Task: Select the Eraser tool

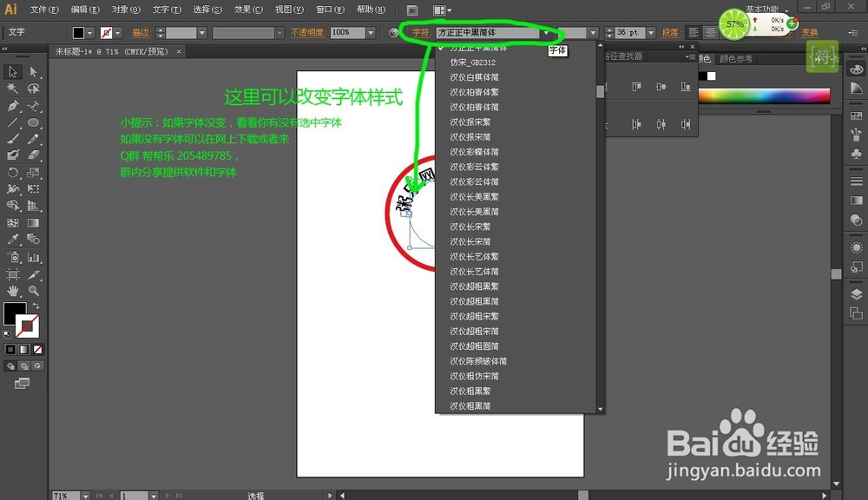Action: [33, 155]
